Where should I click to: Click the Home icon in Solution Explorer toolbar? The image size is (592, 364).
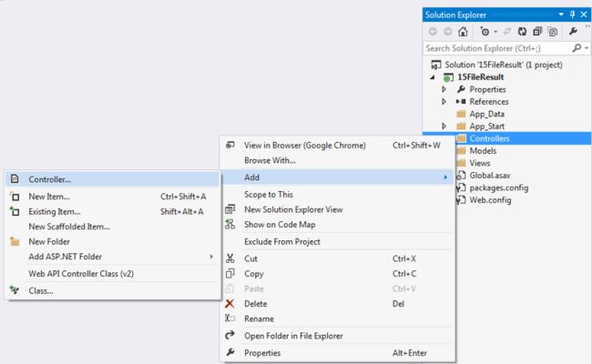[463, 32]
